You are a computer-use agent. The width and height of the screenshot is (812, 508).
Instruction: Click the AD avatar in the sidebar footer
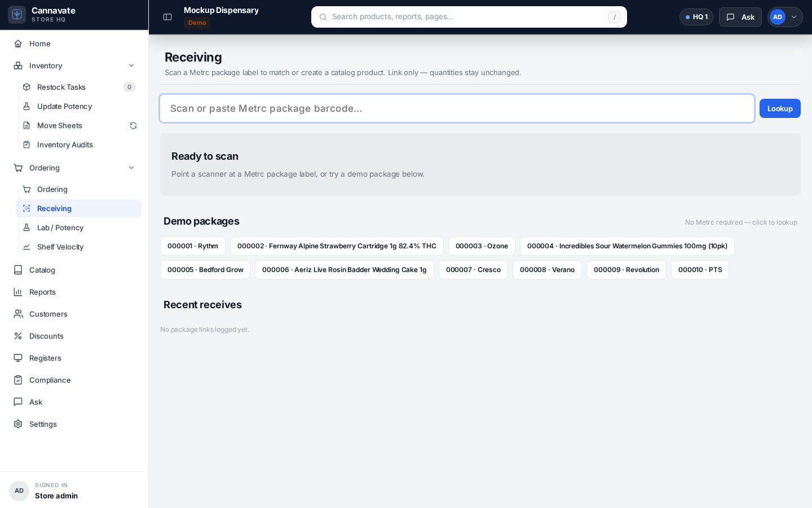[x=19, y=491]
